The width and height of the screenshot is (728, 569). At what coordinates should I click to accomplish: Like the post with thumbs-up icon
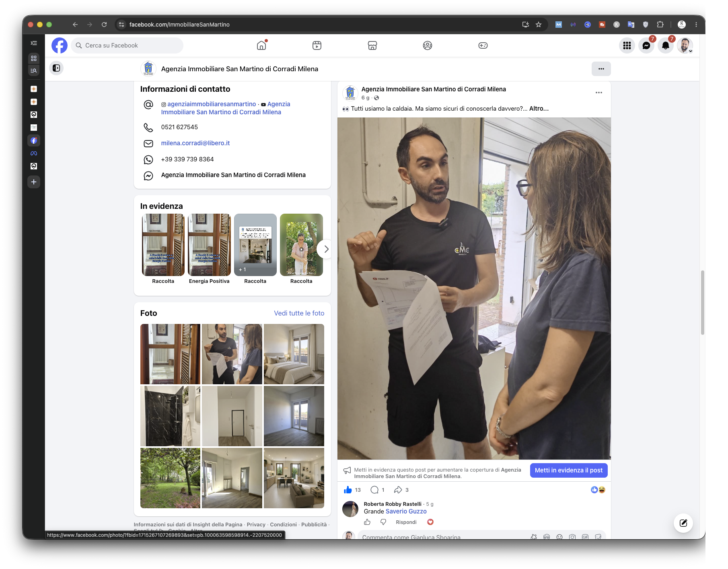pos(348,490)
